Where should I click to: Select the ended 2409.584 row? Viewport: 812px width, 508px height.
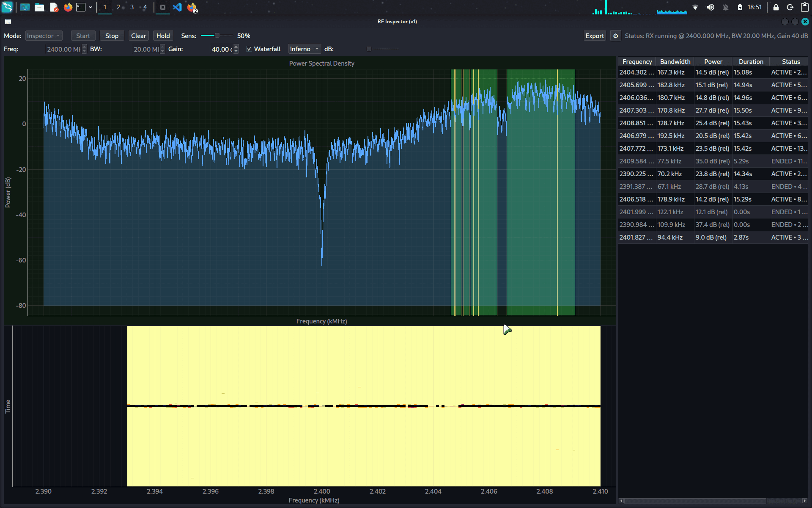[x=713, y=161]
